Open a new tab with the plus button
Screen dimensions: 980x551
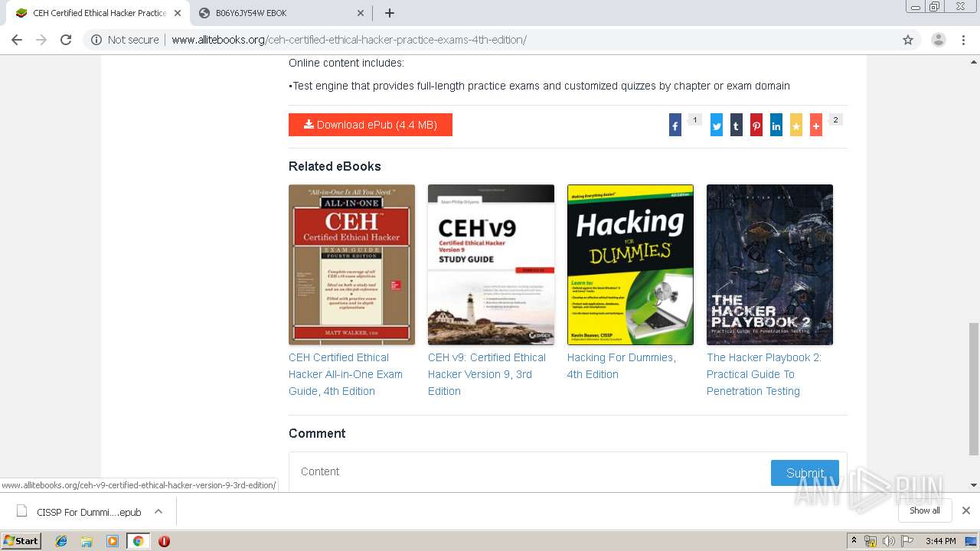389,13
